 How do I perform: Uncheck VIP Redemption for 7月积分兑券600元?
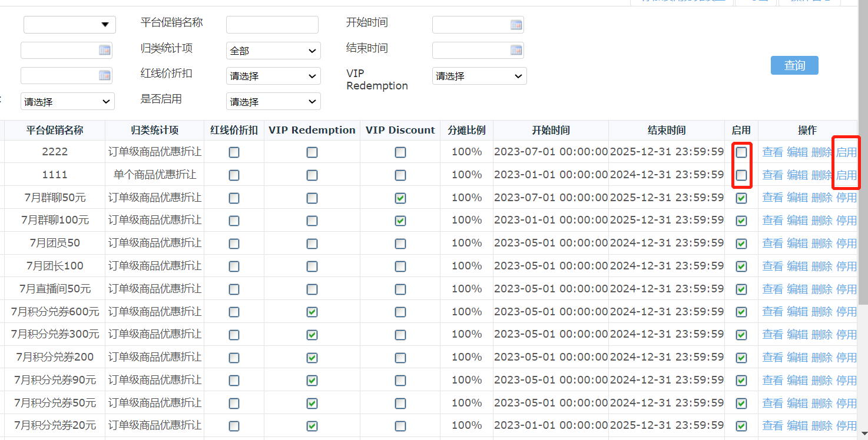coord(312,312)
